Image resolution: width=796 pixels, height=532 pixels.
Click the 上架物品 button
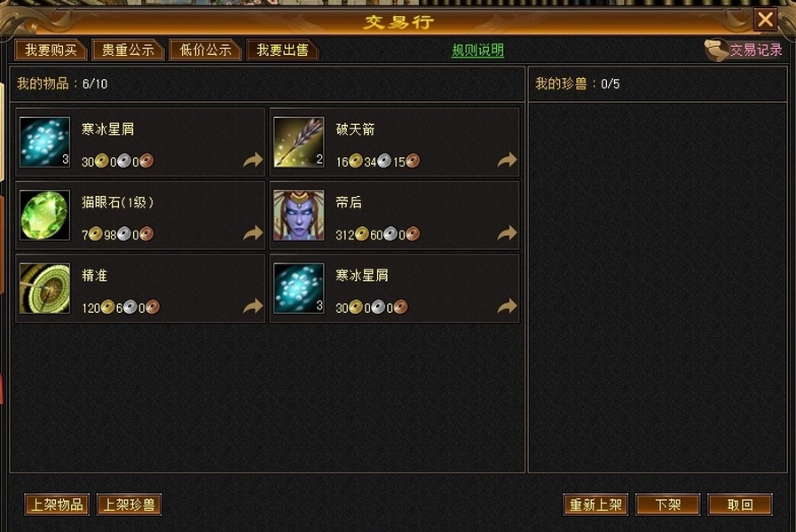57,505
